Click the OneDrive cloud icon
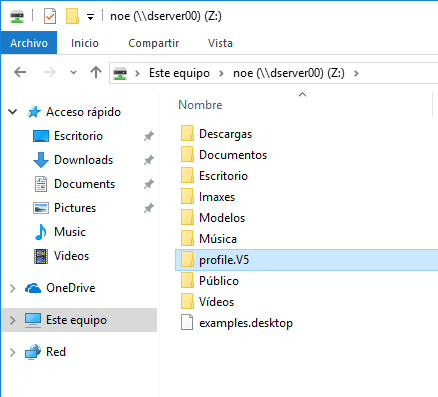This screenshot has height=397, width=438. tap(33, 288)
